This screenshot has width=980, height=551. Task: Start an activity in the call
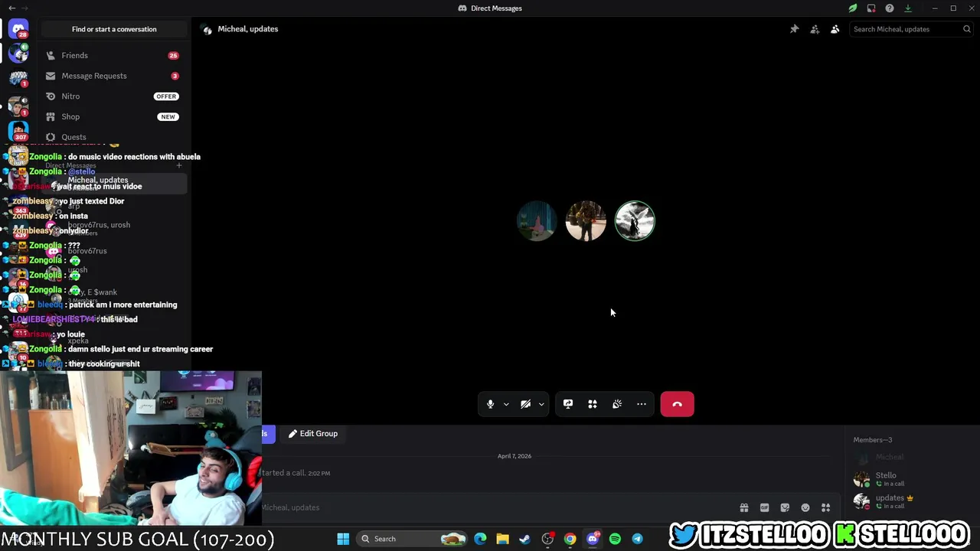coord(593,404)
